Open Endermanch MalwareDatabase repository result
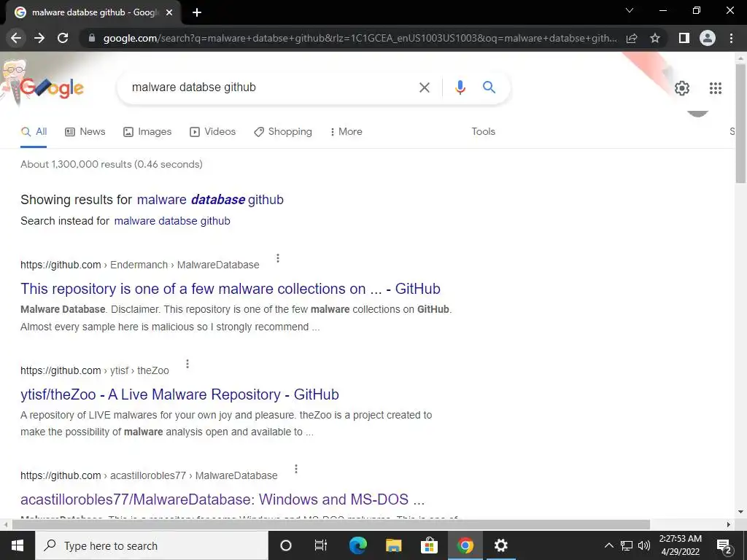This screenshot has height=560, width=747. [230, 289]
